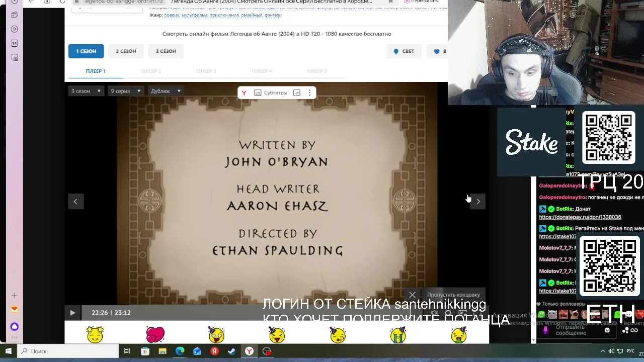Viewport: 644px width, 362px height.
Task: Open the emoji picker in chat input
Action: point(607,330)
